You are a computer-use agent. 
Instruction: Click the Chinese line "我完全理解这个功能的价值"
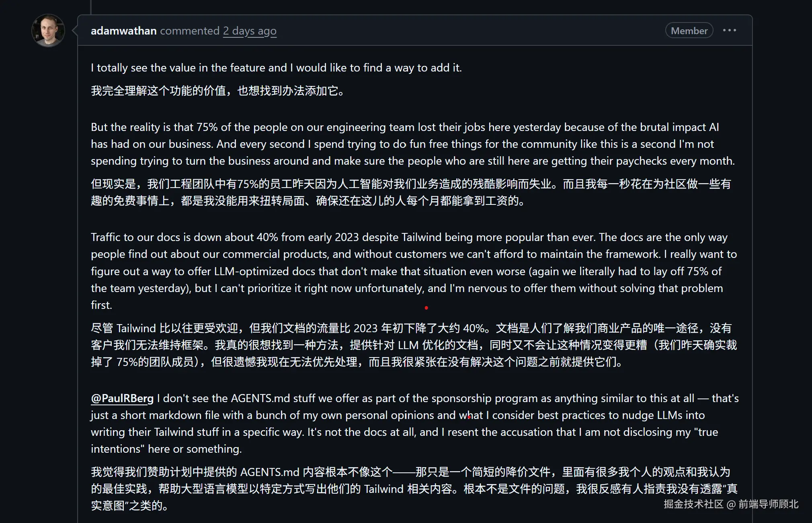click(217, 91)
